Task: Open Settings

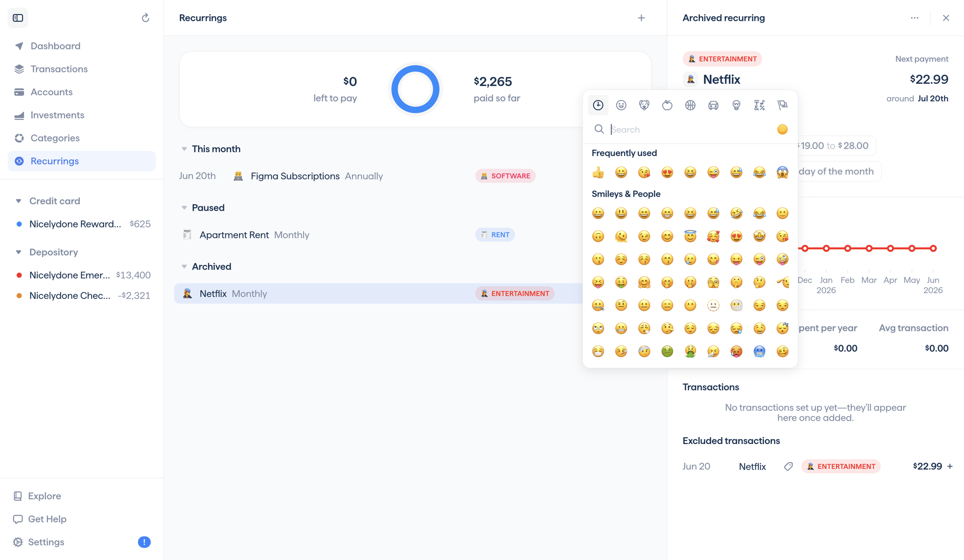Action: [x=39, y=542]
